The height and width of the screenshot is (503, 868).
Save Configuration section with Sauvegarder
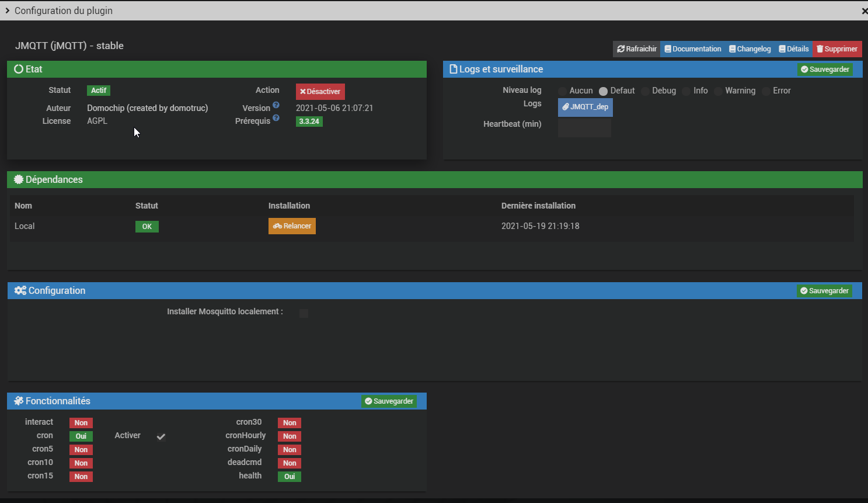pos(824,291)
